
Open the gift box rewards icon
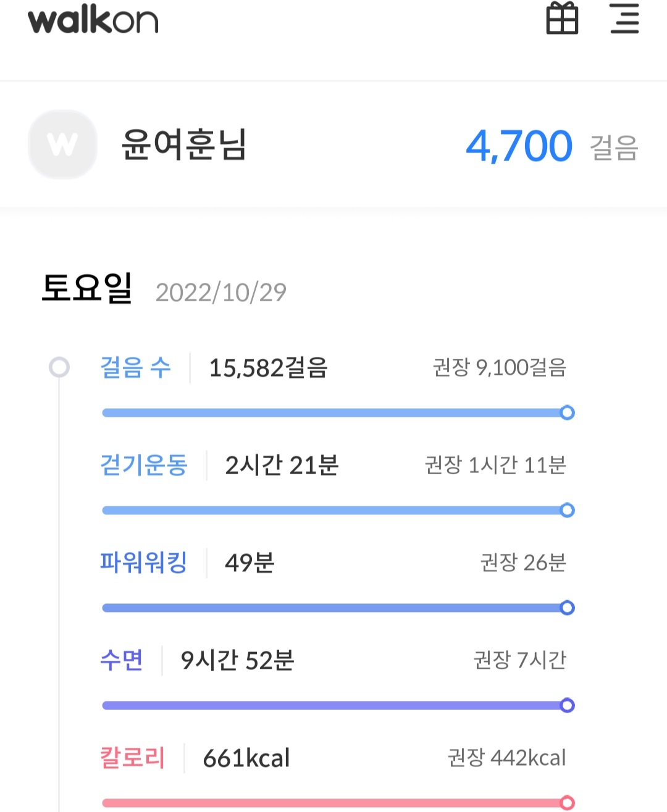(x=562, y=19)
